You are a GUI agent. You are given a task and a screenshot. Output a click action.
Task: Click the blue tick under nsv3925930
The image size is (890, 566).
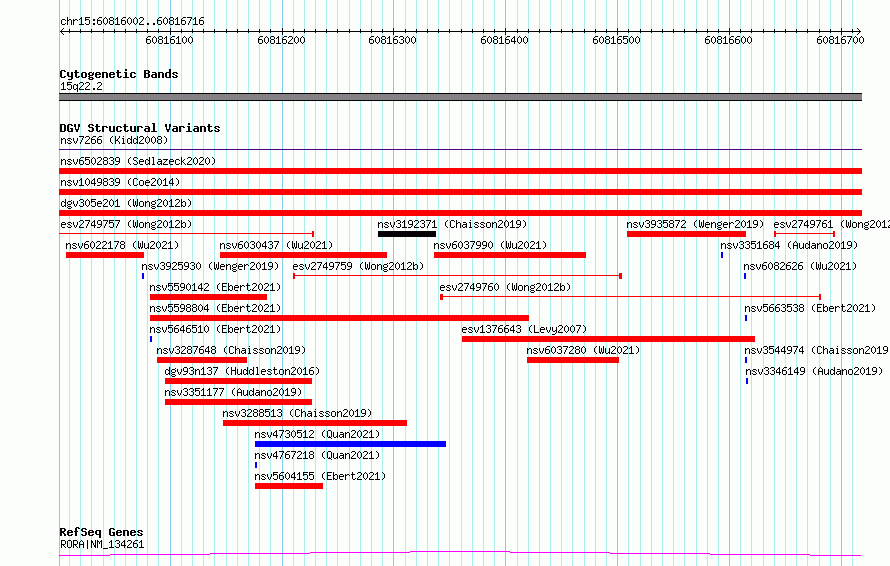143,276
